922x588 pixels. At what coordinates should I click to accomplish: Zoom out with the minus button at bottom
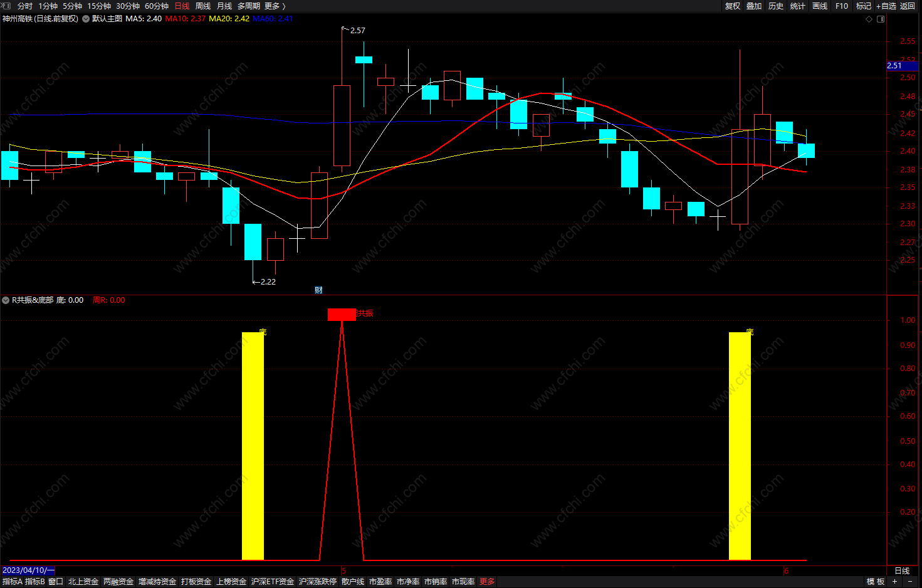(x=910, y=582)
